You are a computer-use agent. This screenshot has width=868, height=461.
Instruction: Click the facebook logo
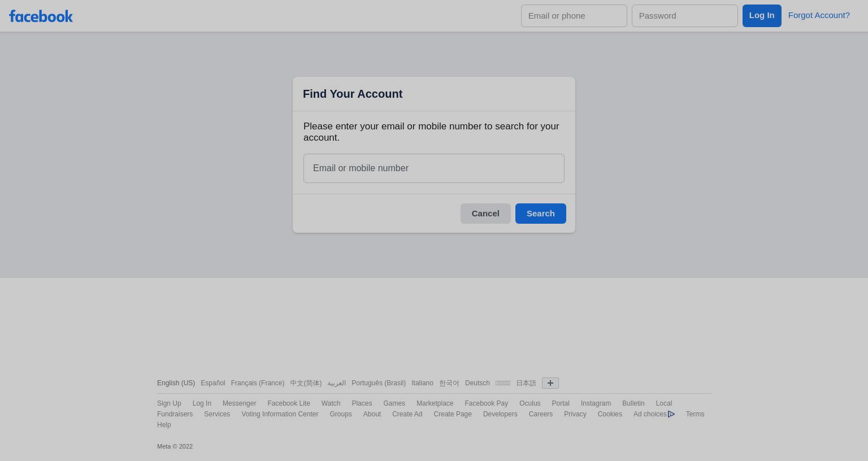click(x=41, y=16)
